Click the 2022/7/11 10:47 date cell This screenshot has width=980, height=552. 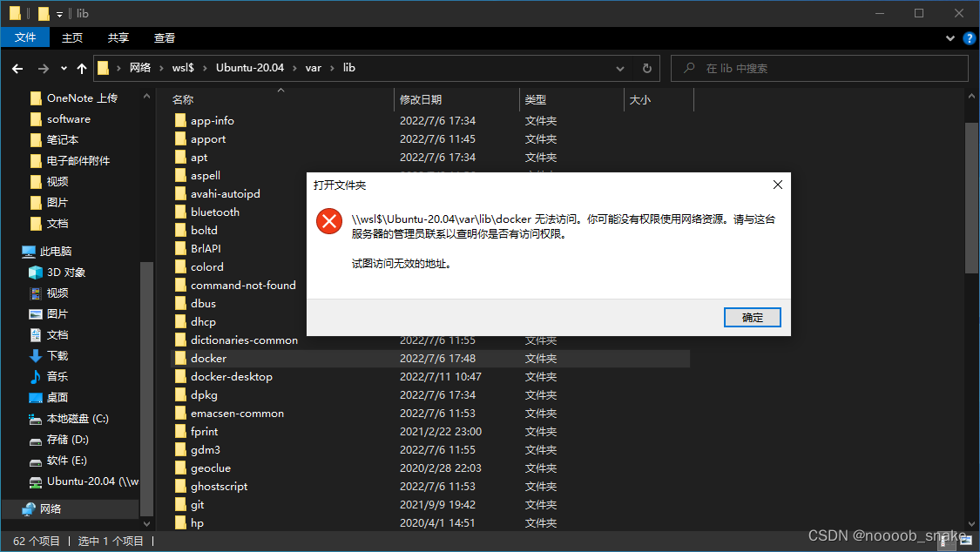[440, 376]
